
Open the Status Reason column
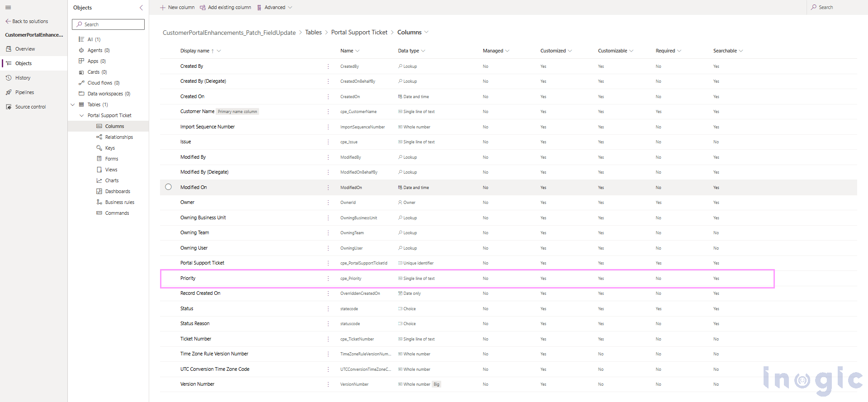(x=195, y=323)
